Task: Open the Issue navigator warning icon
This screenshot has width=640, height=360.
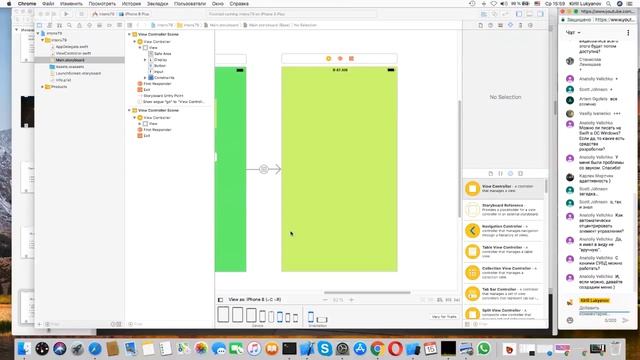Action: pyautogui.click(x=79, y=25)
